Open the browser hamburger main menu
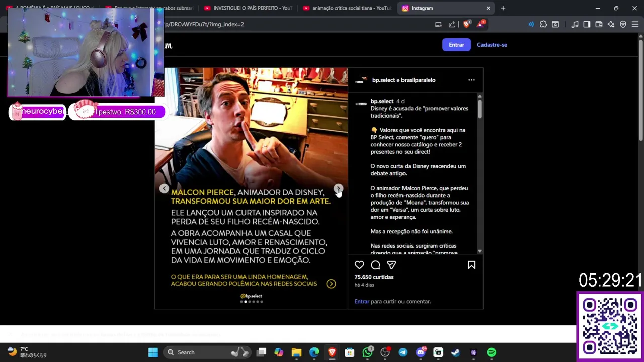 click(635, 24)
